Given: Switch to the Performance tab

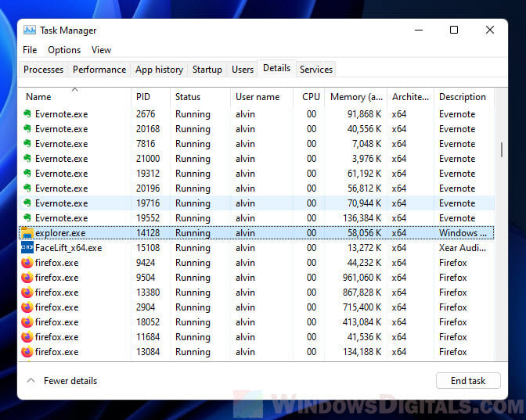Looking at the screenshot, I should (x=99, y=70).
